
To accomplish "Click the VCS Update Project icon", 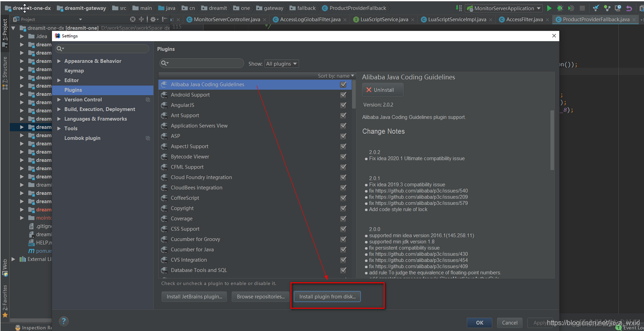I will [596, 8].
